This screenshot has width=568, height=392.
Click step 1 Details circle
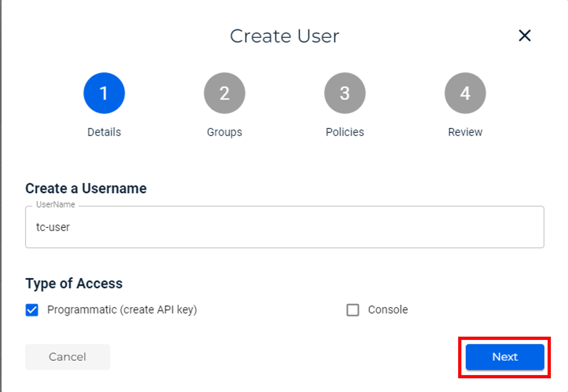point(104,93)
